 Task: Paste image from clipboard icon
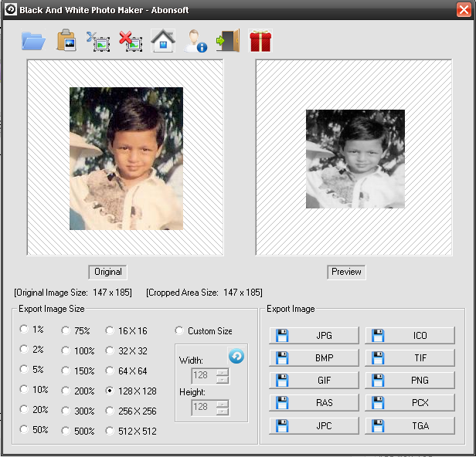click(66, 40)
